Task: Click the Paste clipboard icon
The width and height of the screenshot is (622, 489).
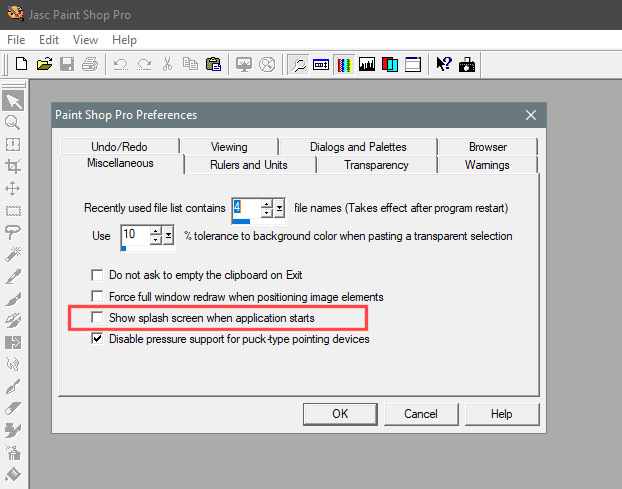Action: click(x=213, y=64)
